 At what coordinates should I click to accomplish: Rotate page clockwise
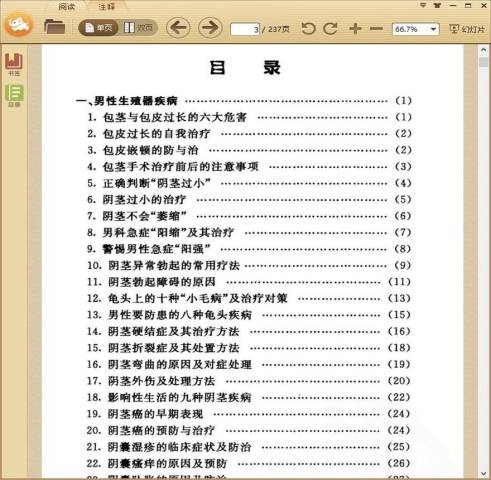click(330, 28)
